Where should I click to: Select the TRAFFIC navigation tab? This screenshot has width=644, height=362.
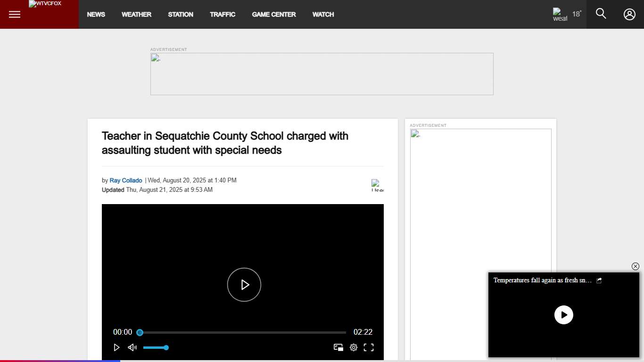tap(223, 14)
